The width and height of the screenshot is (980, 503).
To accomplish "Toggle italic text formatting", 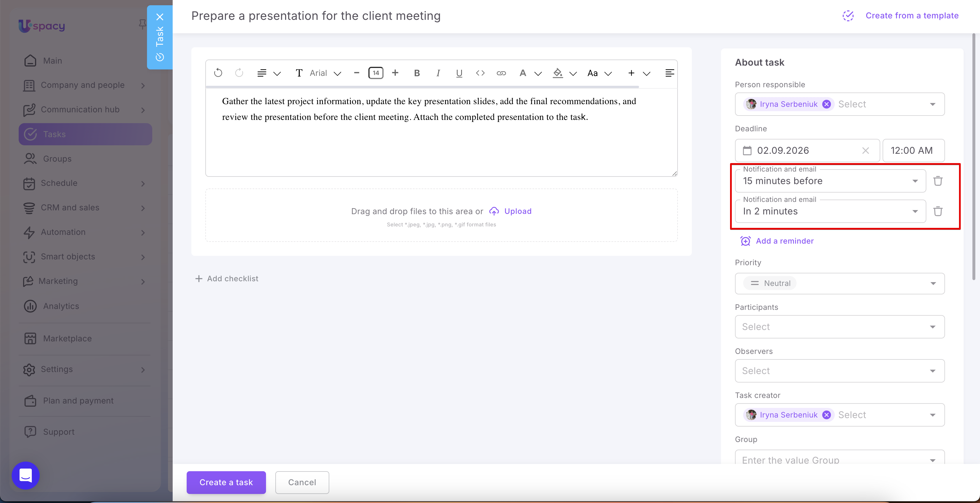I will 438,73.
